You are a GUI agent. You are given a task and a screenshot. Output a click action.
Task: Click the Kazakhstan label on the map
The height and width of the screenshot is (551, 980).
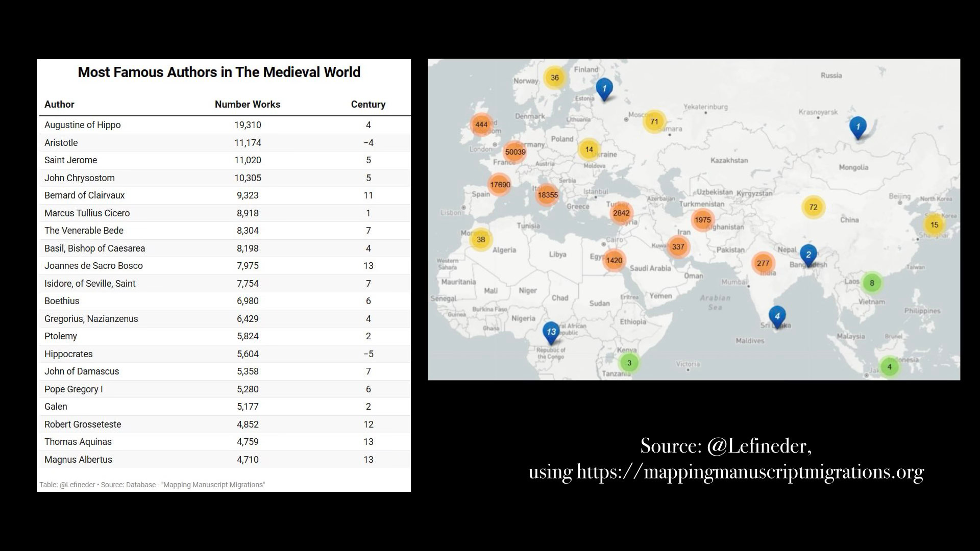[729, 160]
